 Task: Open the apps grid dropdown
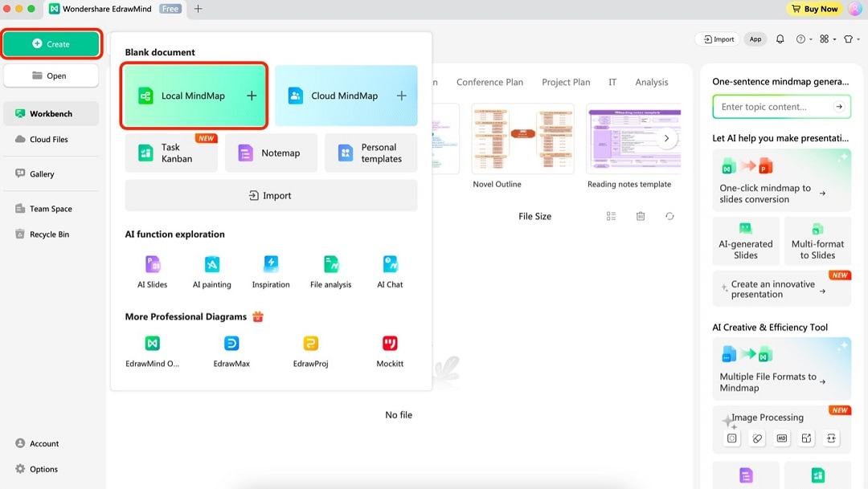[x=828, y=39]
